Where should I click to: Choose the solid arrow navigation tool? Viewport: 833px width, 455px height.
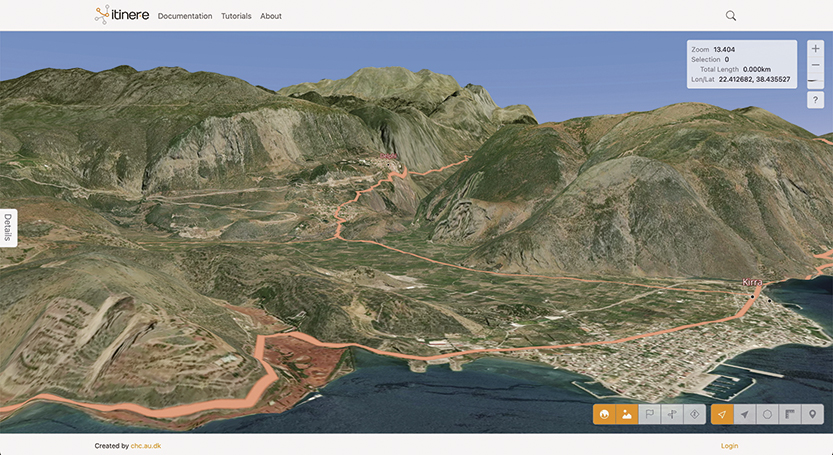pyautogui.click(x=744, y=414)
